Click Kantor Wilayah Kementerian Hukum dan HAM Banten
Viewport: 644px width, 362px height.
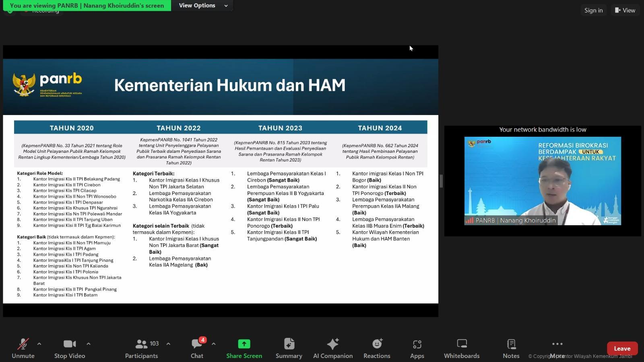click(385, 235)
